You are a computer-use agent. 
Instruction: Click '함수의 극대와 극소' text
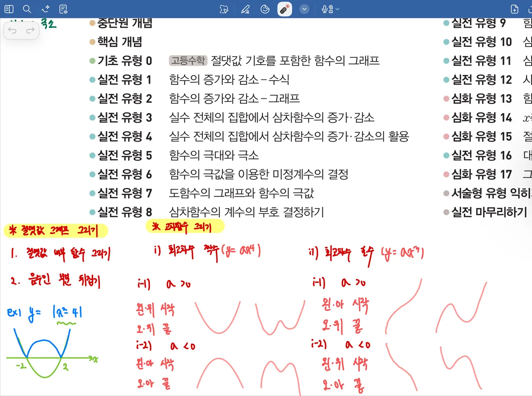coord(214,155)
